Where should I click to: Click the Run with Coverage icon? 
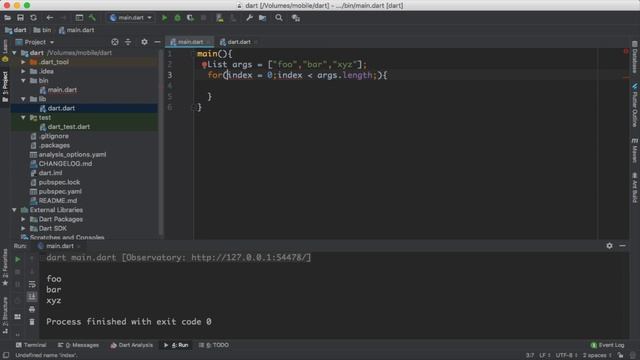pos(190,18)
